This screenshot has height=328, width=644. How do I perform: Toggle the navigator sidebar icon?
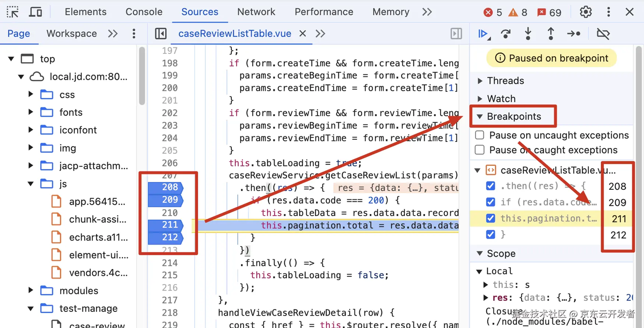[x=161, y=34]
